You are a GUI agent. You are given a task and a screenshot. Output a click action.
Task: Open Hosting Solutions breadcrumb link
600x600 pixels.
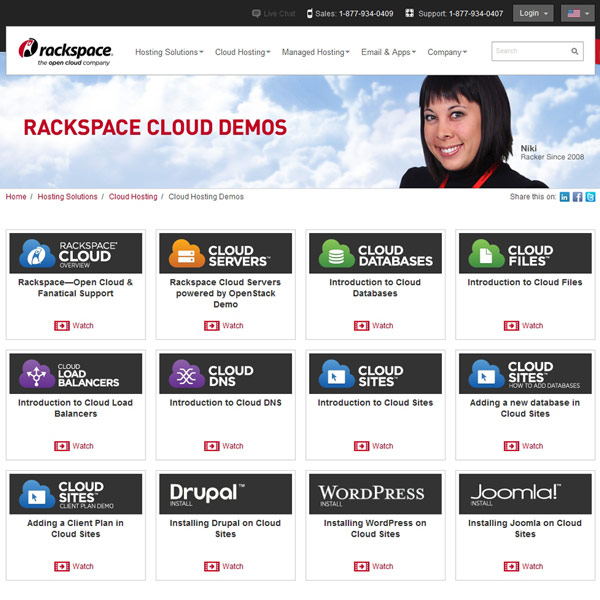coord(67,197)
